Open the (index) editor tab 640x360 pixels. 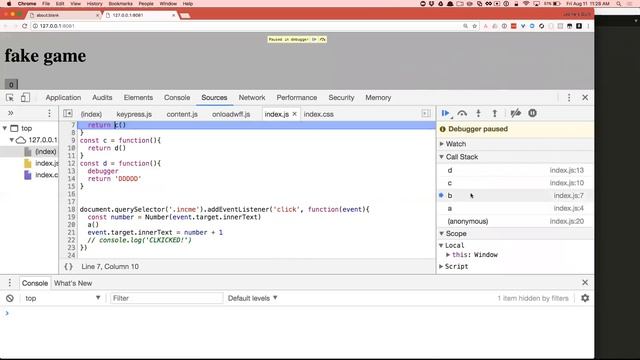[91, 114]
